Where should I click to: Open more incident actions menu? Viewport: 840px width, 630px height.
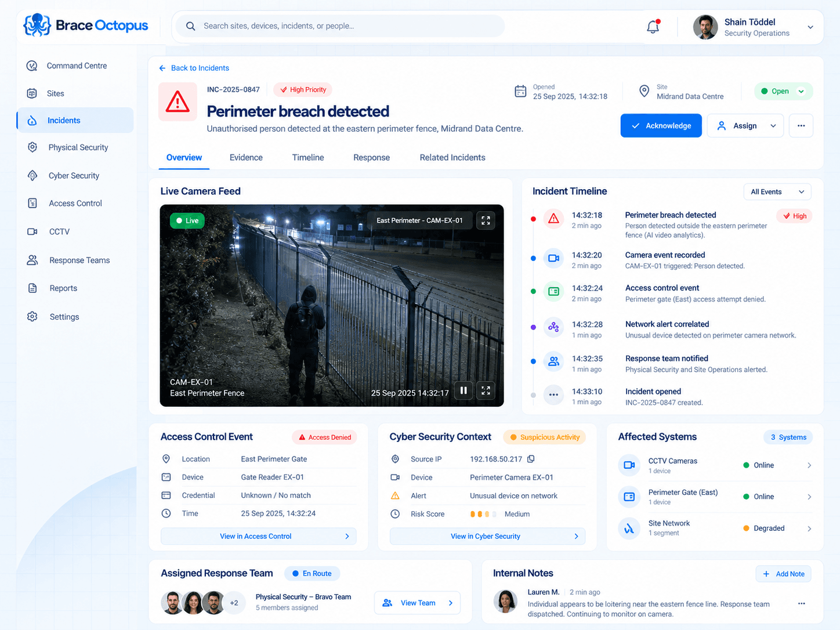[x=801, y=126]
